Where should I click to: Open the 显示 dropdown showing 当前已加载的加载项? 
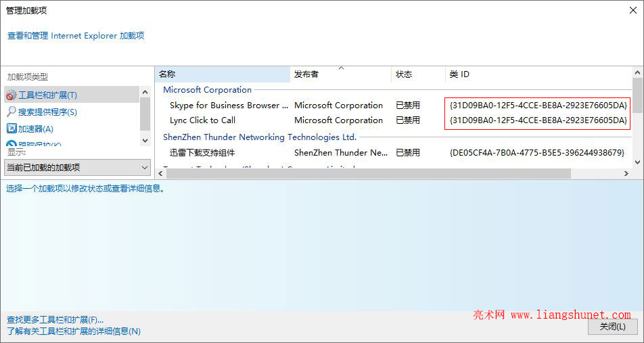pyautogui.click(x=77, y=168)
